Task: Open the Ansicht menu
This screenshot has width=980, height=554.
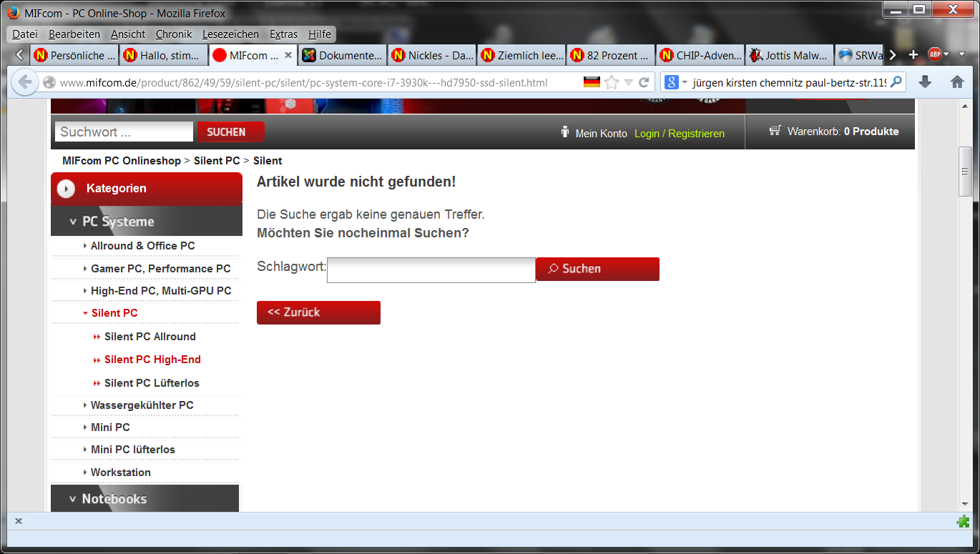Action: tap(128, 34)
